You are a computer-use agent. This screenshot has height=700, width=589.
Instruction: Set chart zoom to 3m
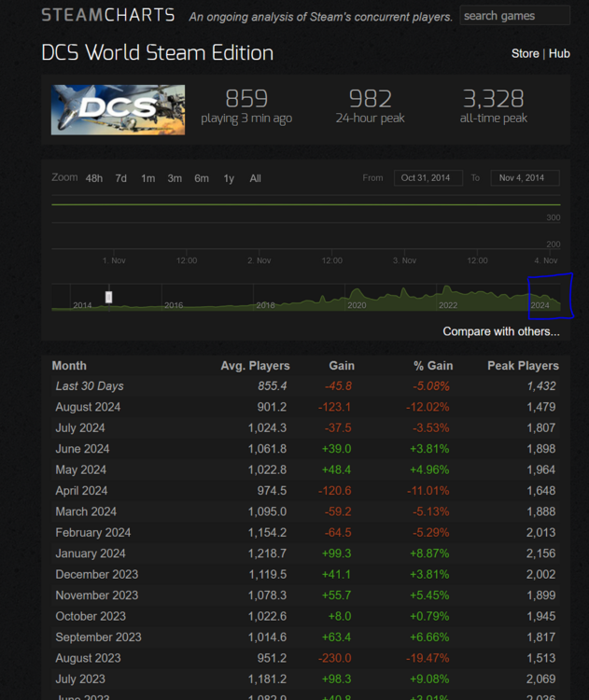coord(175,178)
